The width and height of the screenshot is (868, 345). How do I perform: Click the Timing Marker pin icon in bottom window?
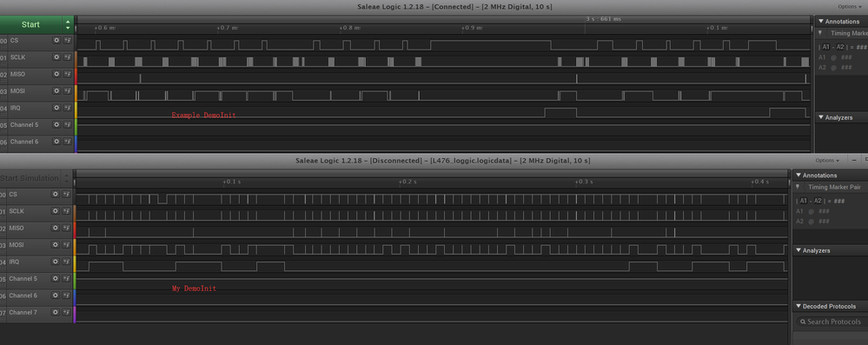(797, 187)
